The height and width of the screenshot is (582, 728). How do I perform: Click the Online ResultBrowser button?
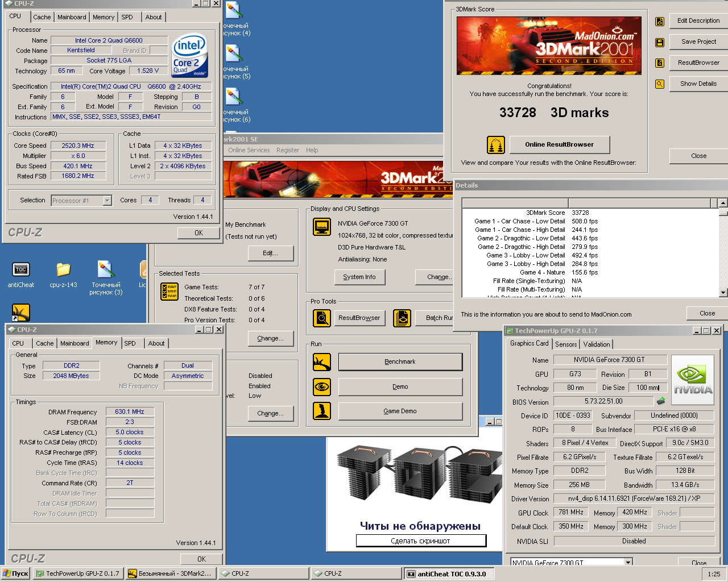pos(560,145)
